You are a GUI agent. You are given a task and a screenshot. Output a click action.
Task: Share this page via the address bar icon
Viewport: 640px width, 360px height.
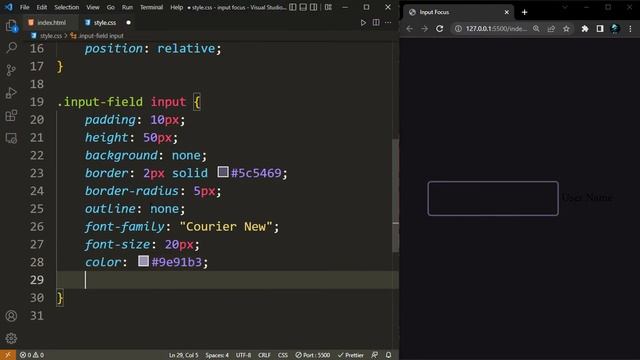pos(551,29)
